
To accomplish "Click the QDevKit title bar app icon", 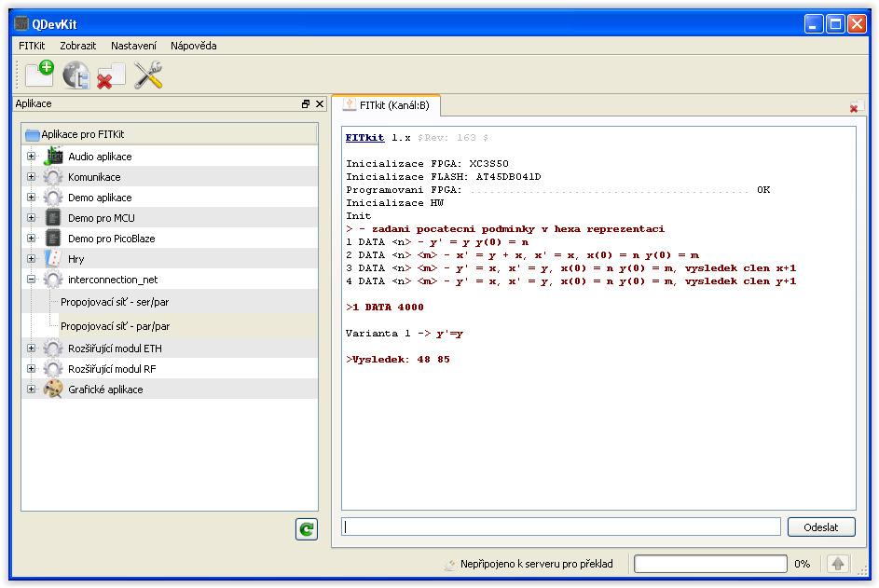I will [21, 23].
